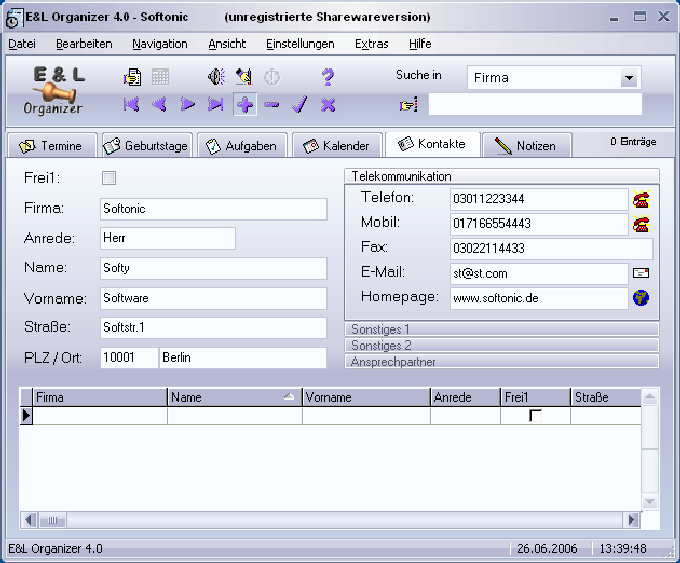This screenshot has width=680, height=563.
Task: Open the Navigation menu
Action: [x=160, y=44]
